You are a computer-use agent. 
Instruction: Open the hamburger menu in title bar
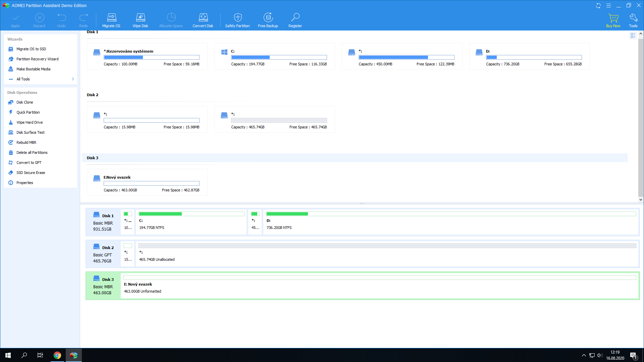pos(608,6)
